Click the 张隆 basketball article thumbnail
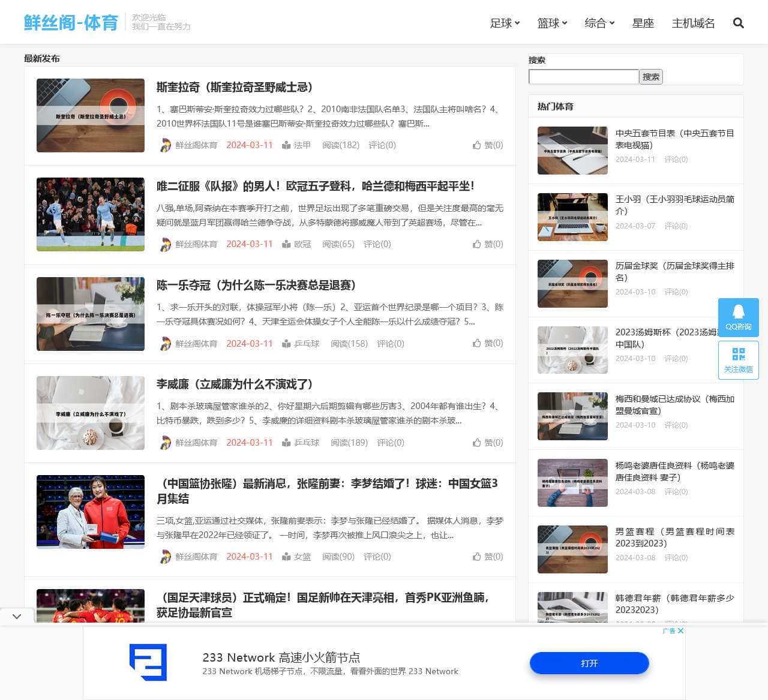 (91, 512)
